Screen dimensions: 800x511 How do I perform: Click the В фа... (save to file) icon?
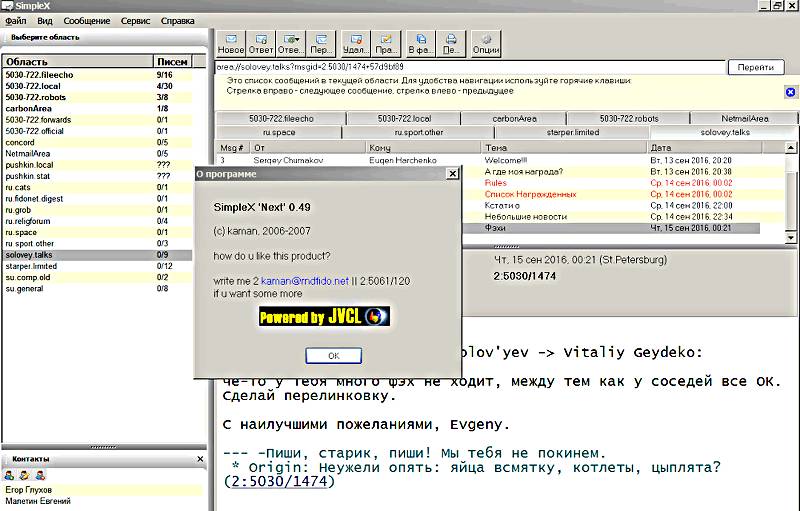point(420,44)
